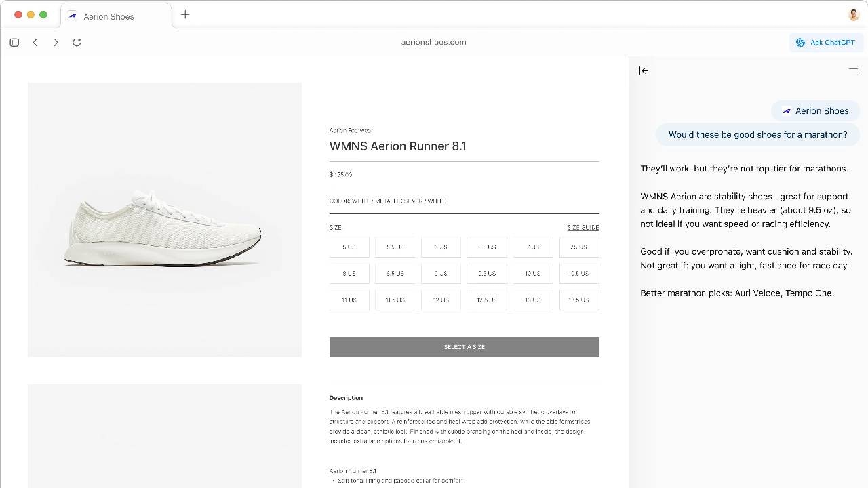868x488 pixels.
Task: Click the aerionshoes.com address bar
Action: pos(434,42)
